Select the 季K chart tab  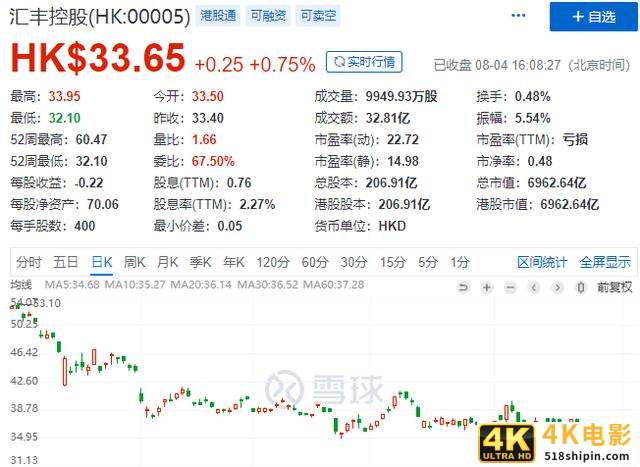pos(200,262)
